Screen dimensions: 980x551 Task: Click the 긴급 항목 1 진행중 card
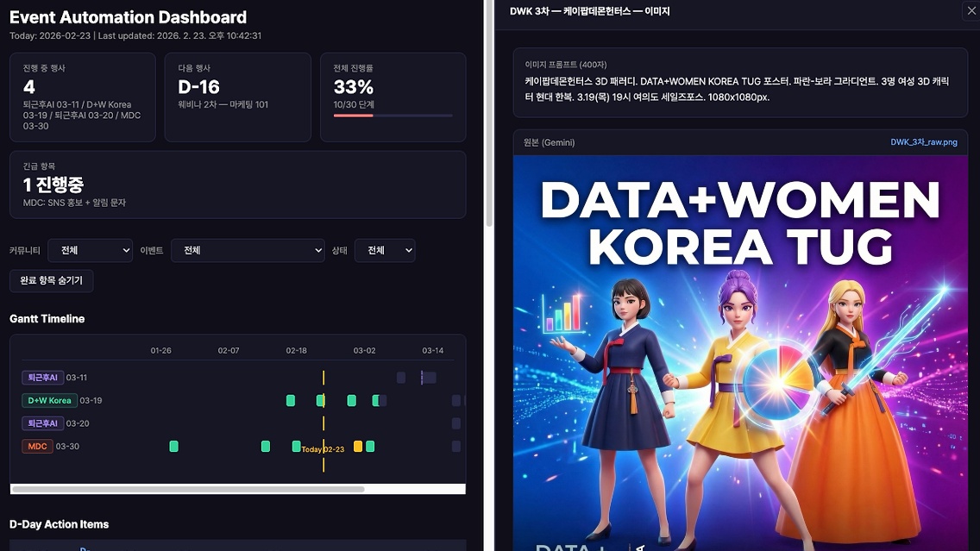(237, 185)
